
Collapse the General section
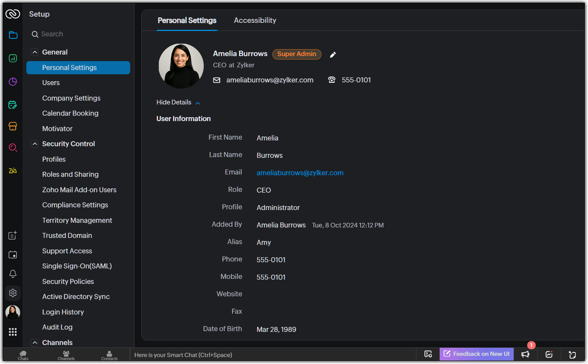tap(35, 52)
